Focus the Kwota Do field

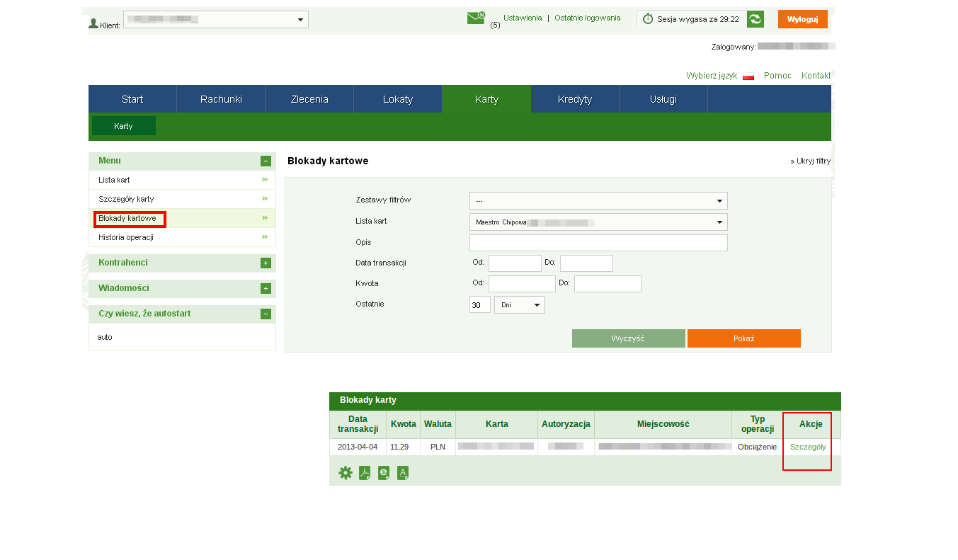[x=608, y=284]
